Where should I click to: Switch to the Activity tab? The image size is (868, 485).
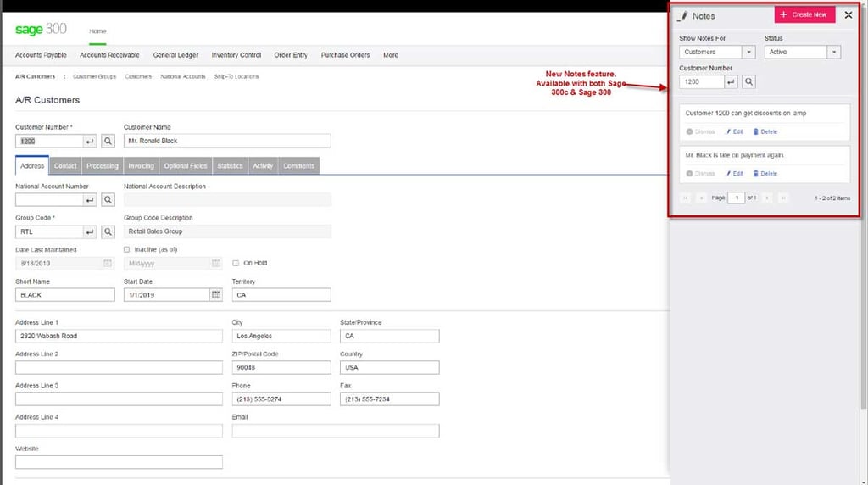pyautogui.click(x=263, y=166)
